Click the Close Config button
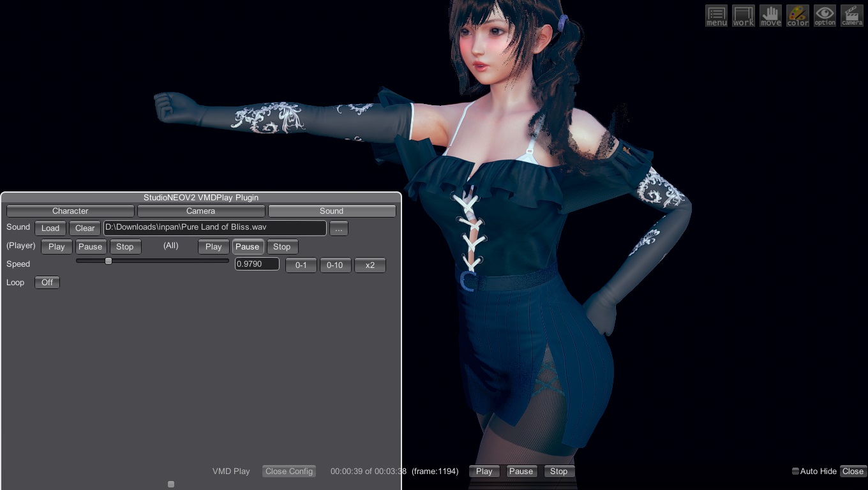The height and width of the screenshot is (490, 868). pos(289,471)
